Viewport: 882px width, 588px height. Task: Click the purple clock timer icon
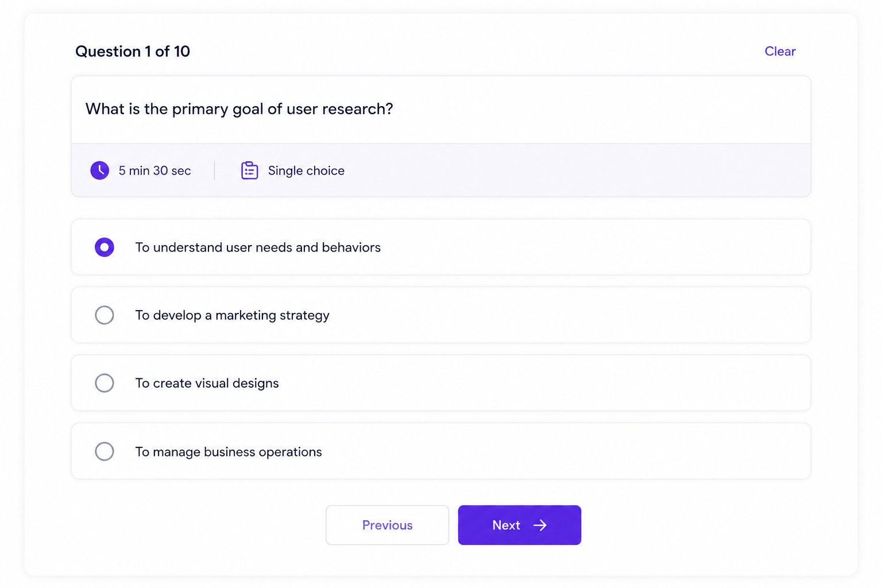tap(100, 171)
